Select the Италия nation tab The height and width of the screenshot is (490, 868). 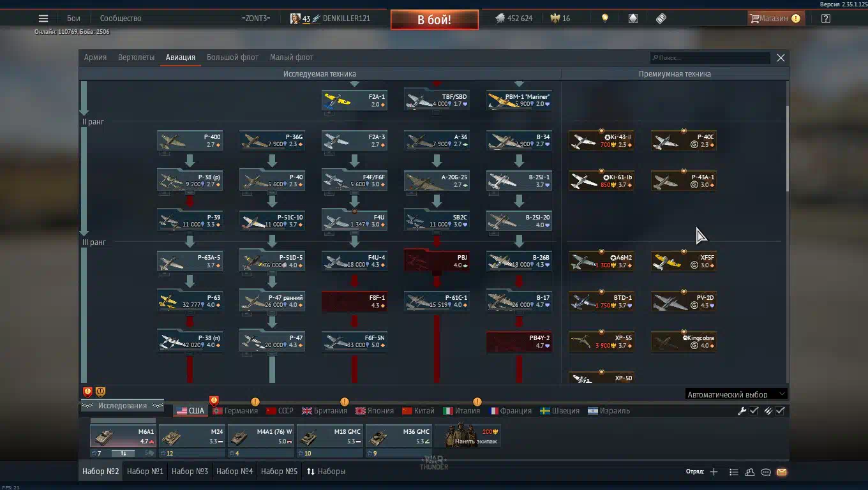(461, 411)
